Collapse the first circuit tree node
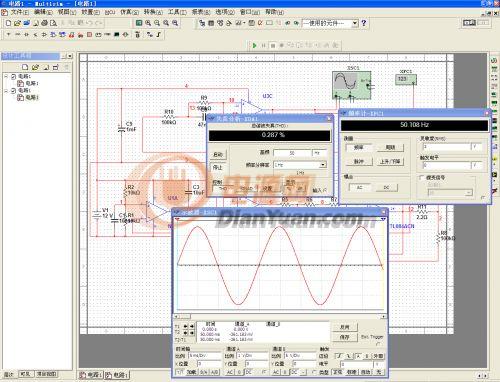500x382 pixels. tap(6, 76)
